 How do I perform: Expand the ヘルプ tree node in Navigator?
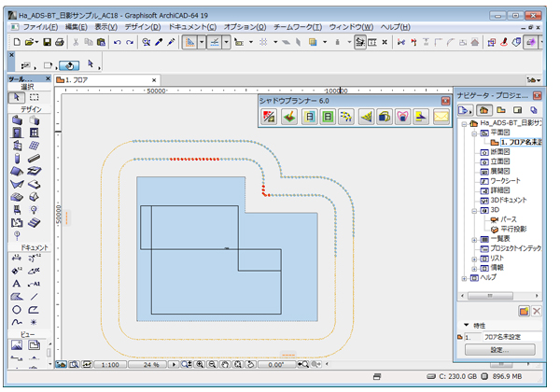464,278
